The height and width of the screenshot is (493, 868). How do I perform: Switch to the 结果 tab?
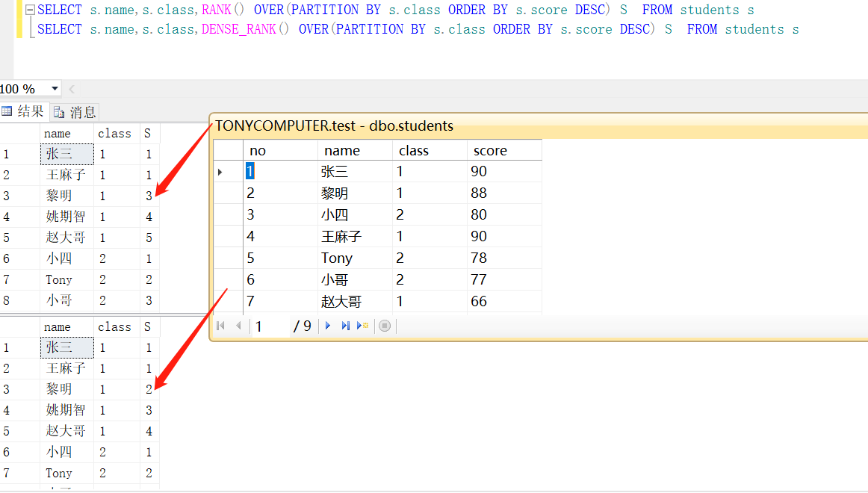coord(23,112)
